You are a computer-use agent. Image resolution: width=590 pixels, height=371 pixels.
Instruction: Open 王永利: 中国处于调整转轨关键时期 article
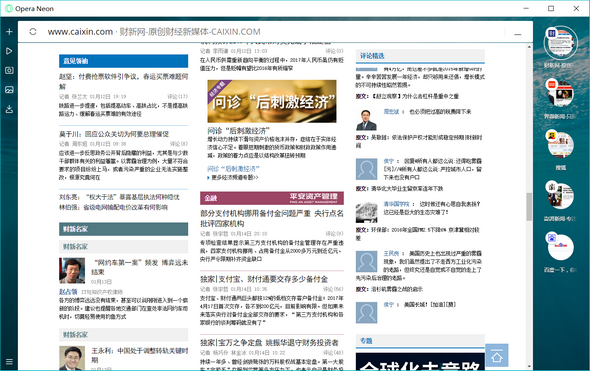click(x=140, y=355)
